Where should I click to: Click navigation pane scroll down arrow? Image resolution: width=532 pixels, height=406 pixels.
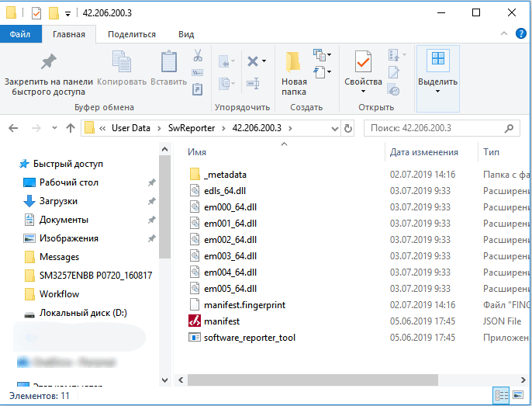click(165, 380)
